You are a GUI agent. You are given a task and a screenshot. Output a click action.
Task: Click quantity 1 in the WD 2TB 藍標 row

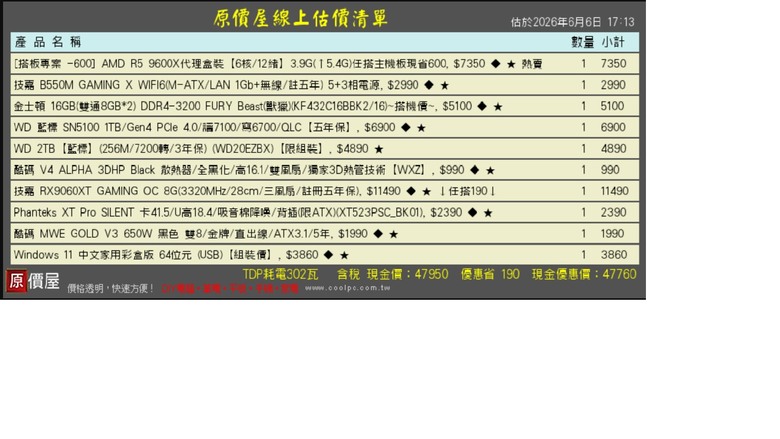pos(584,149)
